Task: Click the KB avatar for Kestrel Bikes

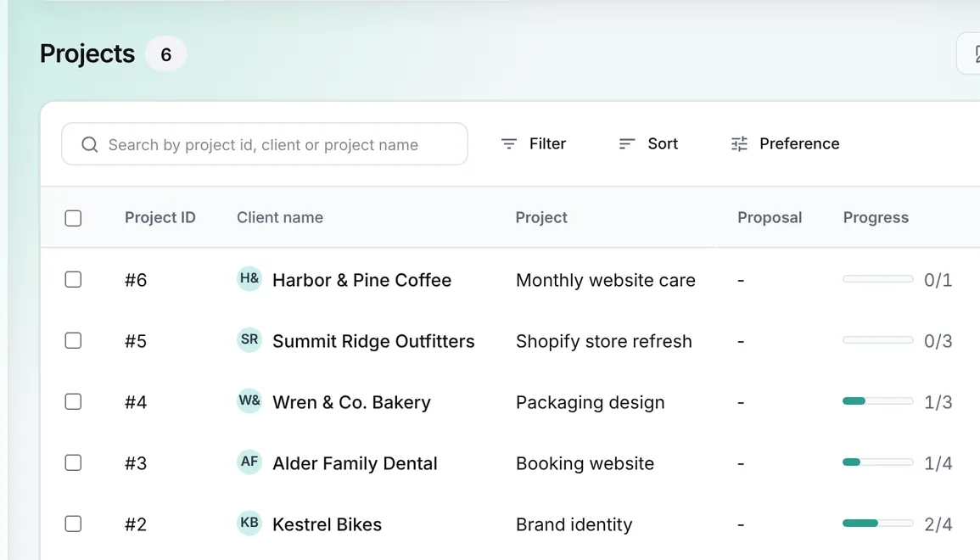Action: point(249,524)
